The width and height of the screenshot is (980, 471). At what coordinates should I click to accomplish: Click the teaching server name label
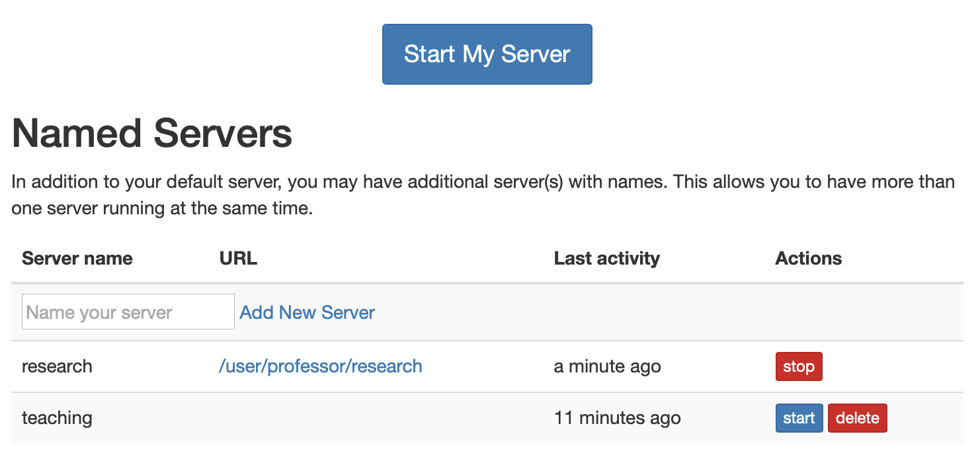pyautogui.click(x=56, y=417)
